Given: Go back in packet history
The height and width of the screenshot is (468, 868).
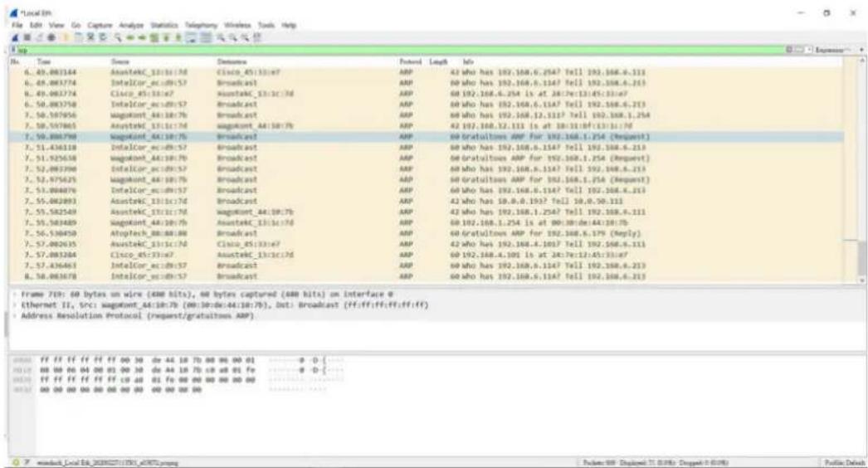Looking at the screenshot, I should tap(129, 37).
